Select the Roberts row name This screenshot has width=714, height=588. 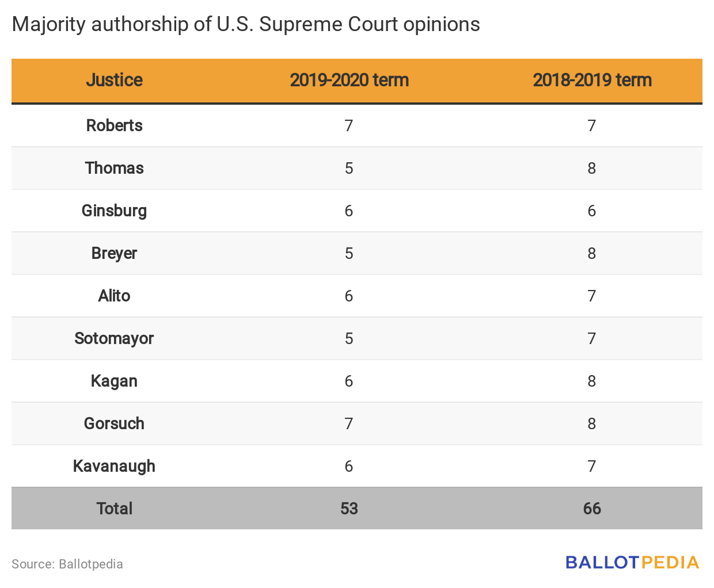coord(114,125)
